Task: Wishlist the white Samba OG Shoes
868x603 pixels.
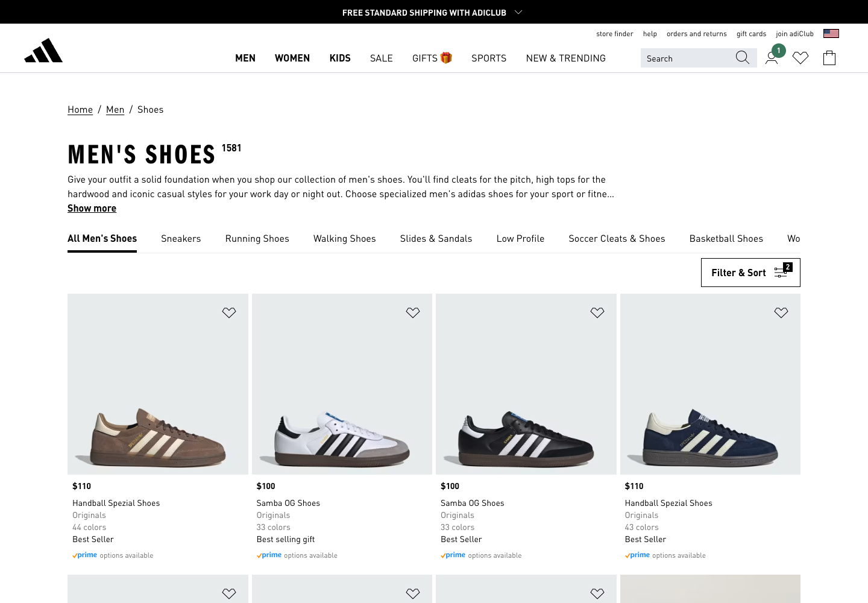Action: 413,312
